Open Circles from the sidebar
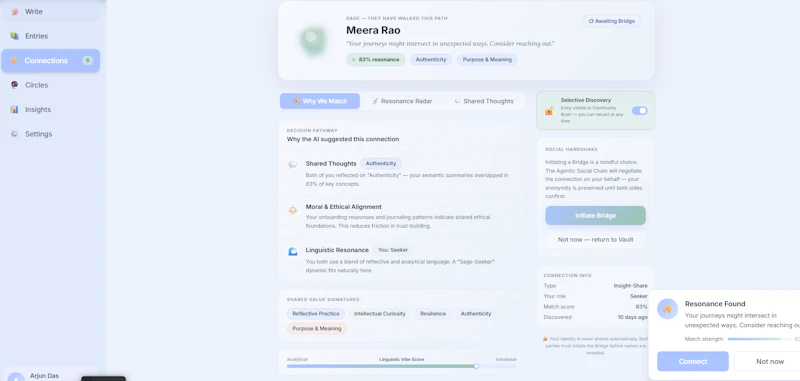This screenshot has width=800, height=381. (50, 85)
